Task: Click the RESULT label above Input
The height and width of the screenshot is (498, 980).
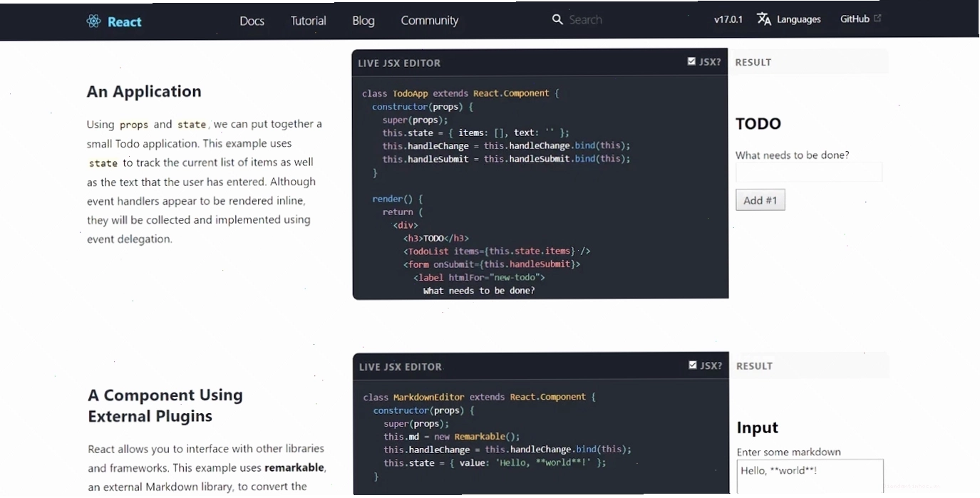Action: tap(755, 365)
